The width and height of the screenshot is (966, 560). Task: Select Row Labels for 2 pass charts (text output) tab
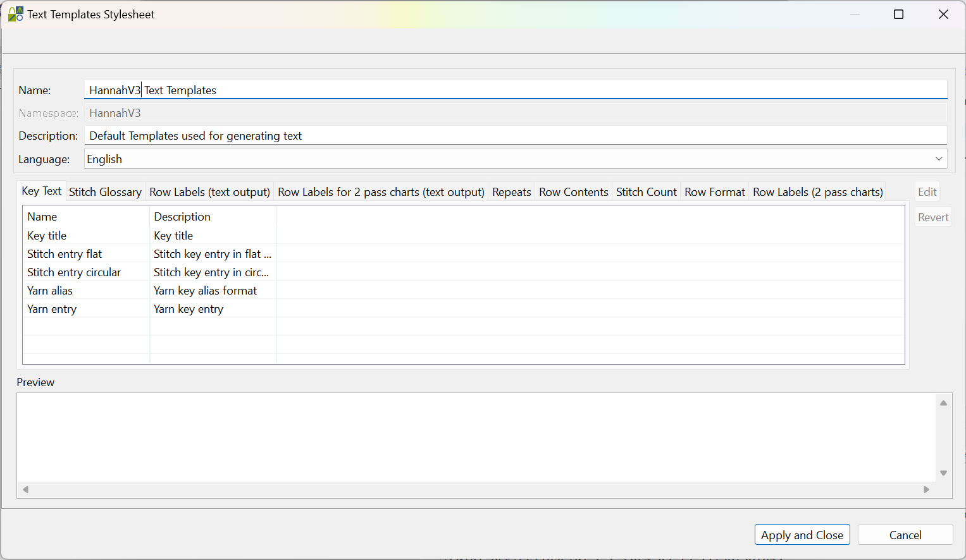coord(381,192)
